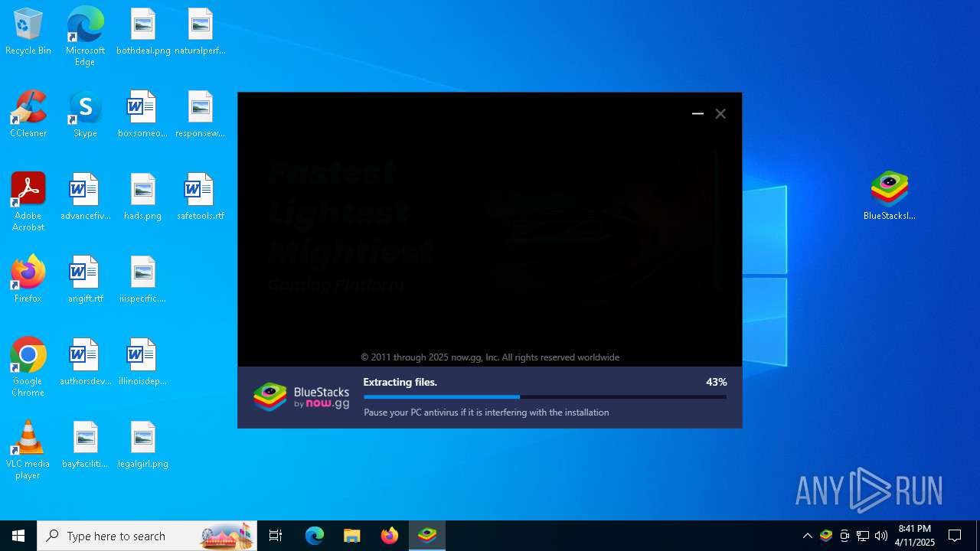980x551 pixels.
Task: Minimize the BlueStacks installer window
Action: [697, 113]
